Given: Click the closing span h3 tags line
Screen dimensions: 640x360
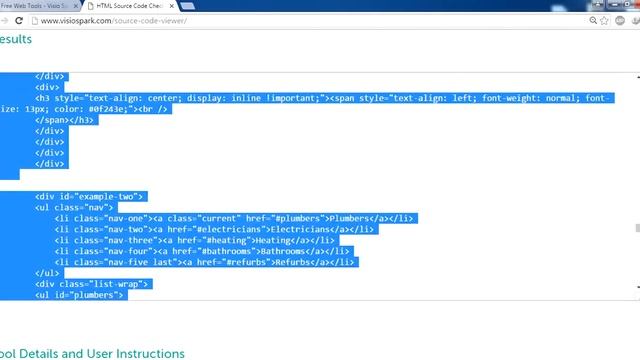Looking at the screenshot, I should (x=64, y=120).
